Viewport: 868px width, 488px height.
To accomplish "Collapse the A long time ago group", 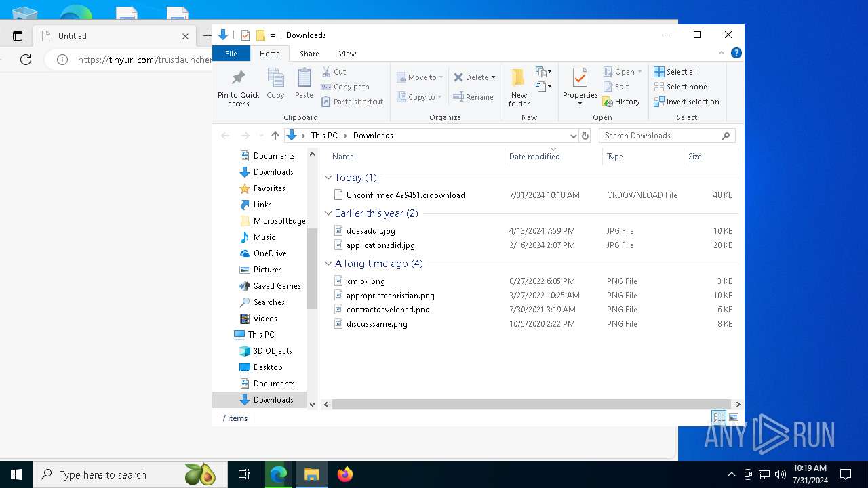I will pyautogui.click(x=329, y=264).
